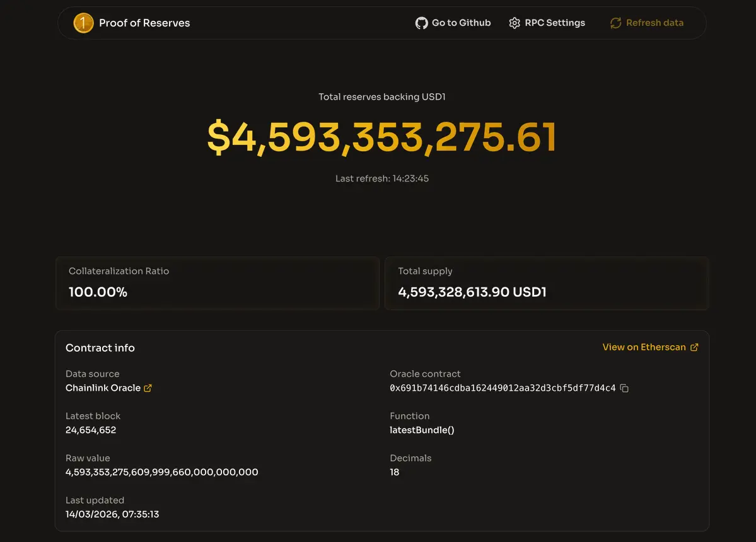Click the Decimals value 18
The image size is (756, 542).
tap(394, 472)
